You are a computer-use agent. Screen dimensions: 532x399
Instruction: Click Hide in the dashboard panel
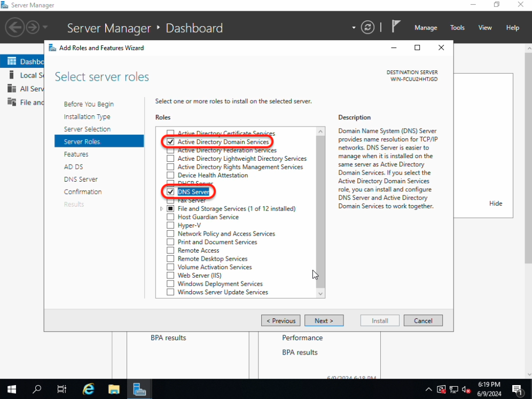495,203
